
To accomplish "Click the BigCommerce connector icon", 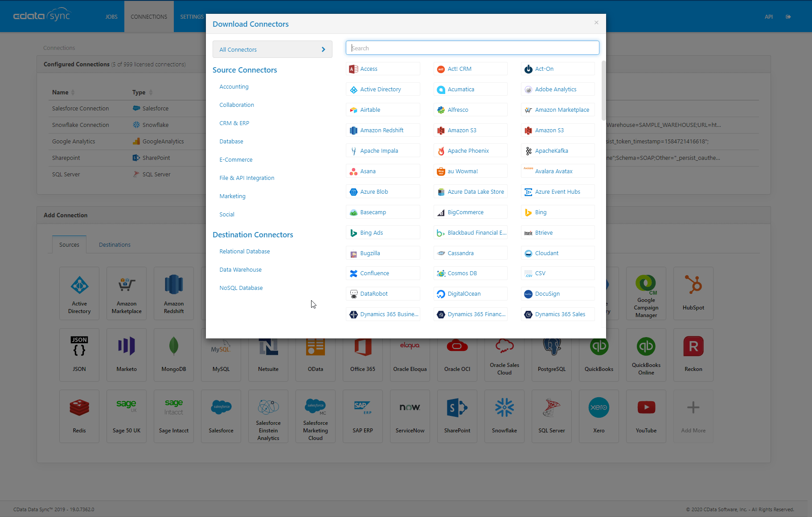I will [x=441, y=212].
